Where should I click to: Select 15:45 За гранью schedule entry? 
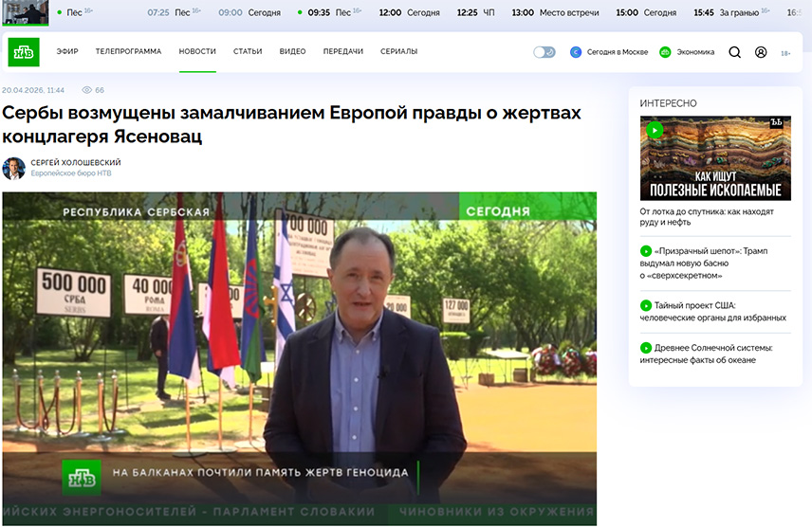click(x=731, y=12)
